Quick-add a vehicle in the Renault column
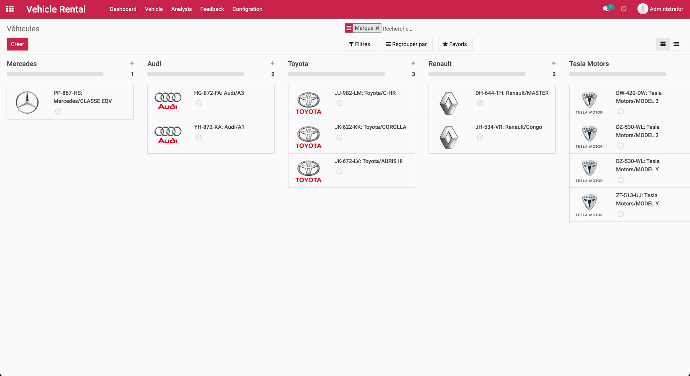The height and width of the screenshot is (376, 690). click(x=554, y=63)
